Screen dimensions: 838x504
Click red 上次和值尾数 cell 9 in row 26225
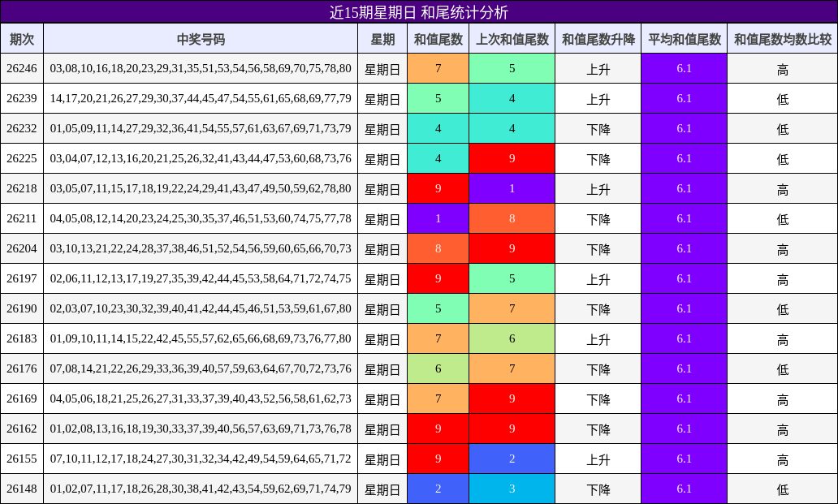[x=512, y=158]
